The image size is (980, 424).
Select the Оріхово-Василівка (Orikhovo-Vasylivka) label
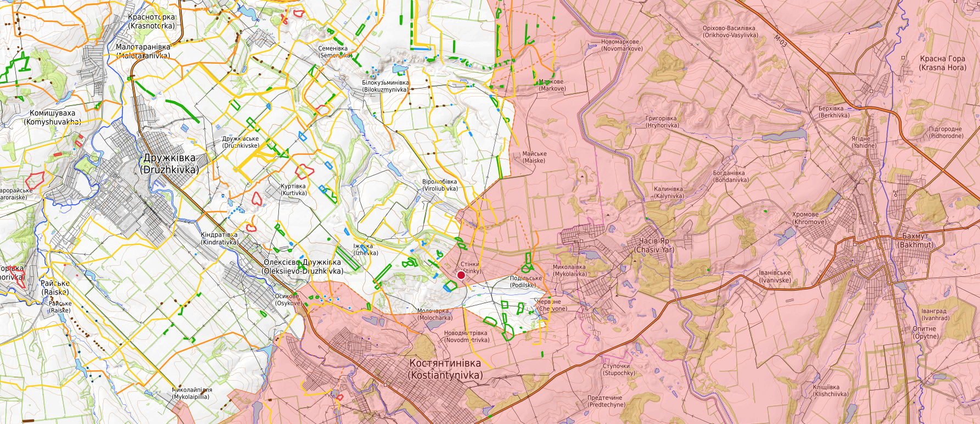point(730,32)
